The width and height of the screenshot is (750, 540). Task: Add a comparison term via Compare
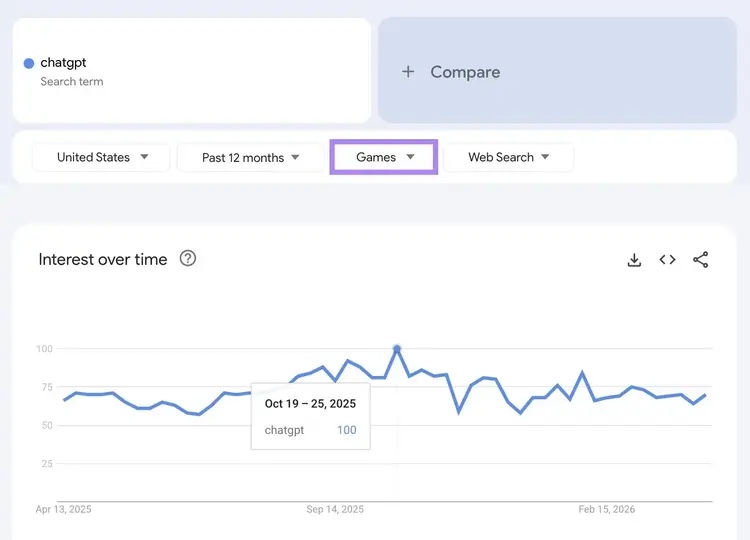557,70
